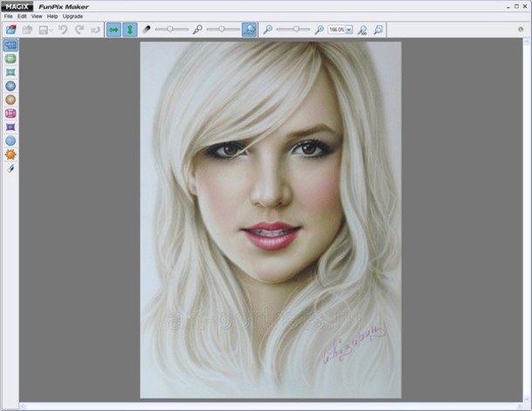Click the Undo arrow icon
Image resolution: width=532 pixels, height=411 pixels.
(x=63, y=29)
